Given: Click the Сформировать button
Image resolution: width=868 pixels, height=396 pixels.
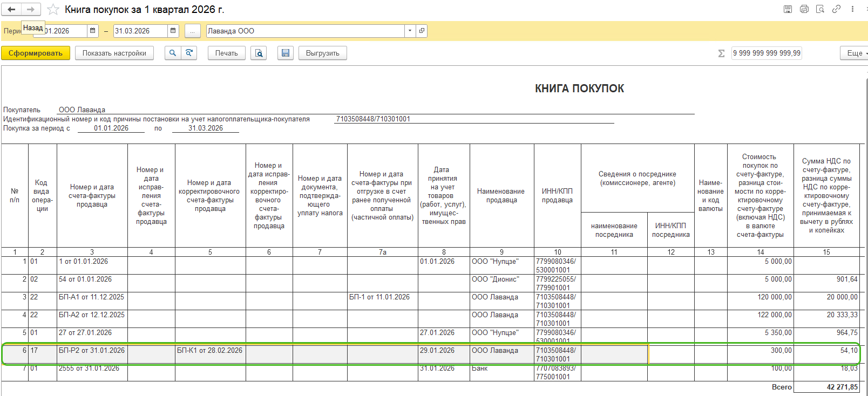Looking at the screenshot, I should pyautogui.click(x=36, y=53).
